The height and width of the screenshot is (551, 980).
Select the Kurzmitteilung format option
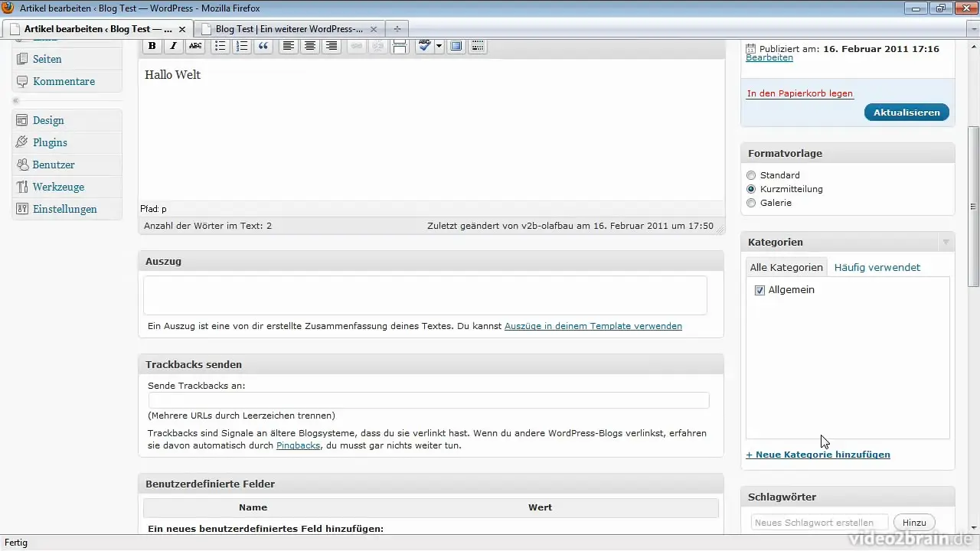pyautogui.click(x=751, y=189)
